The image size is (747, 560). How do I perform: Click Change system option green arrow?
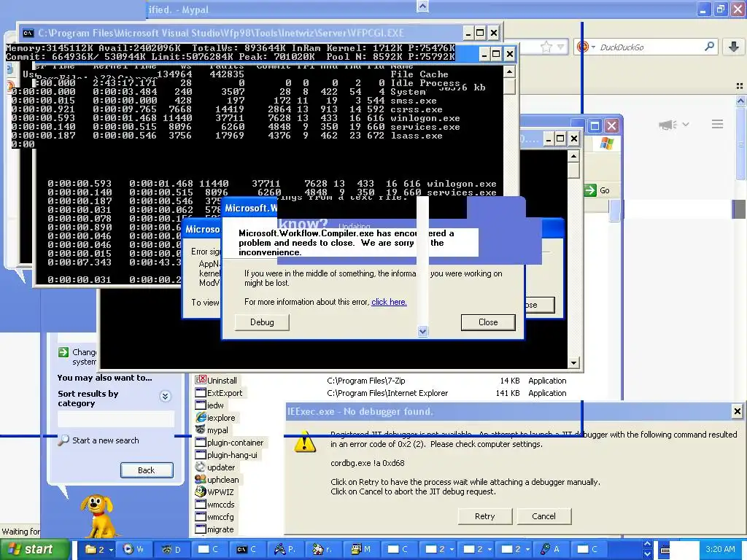tap(63, 352)
